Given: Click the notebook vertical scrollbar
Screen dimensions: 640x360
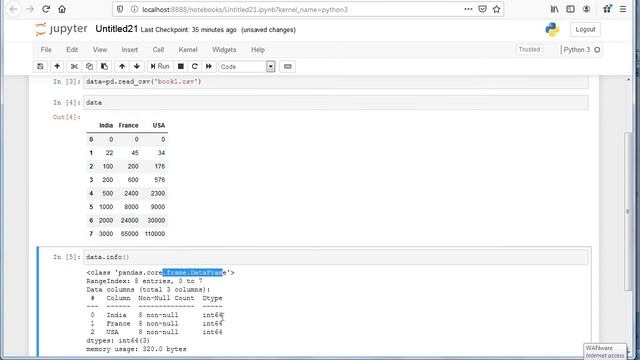Looking at the screenshot, I should [x=628, y=212].
